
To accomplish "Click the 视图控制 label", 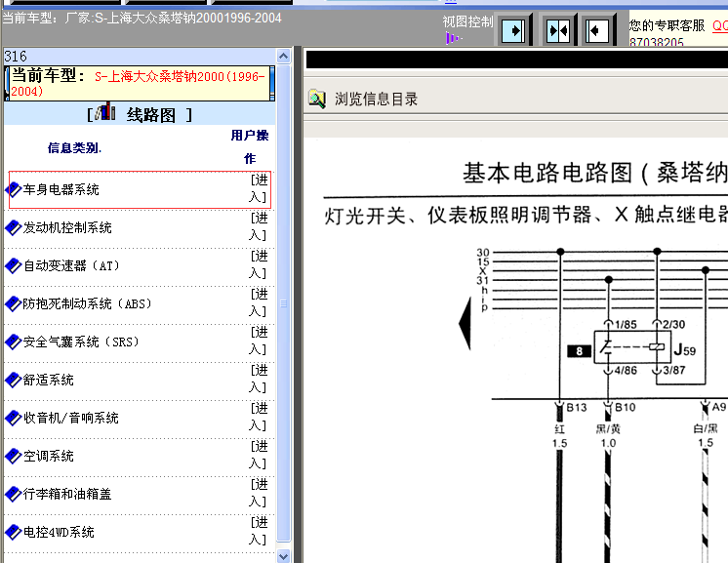I will tap(467, 21).
